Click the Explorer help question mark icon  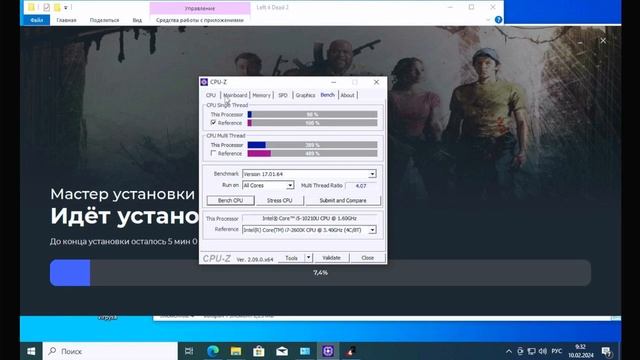click(498, 20)
